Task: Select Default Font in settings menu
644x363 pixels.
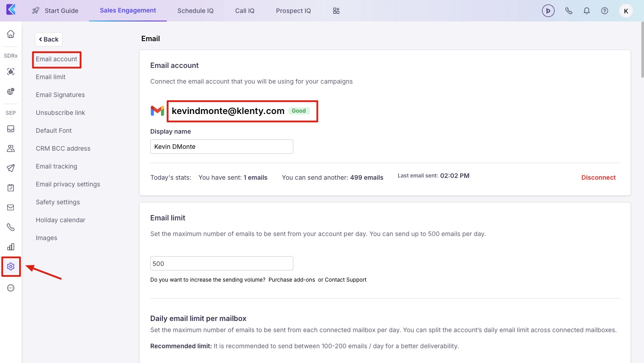Action: tap(54, 131)
